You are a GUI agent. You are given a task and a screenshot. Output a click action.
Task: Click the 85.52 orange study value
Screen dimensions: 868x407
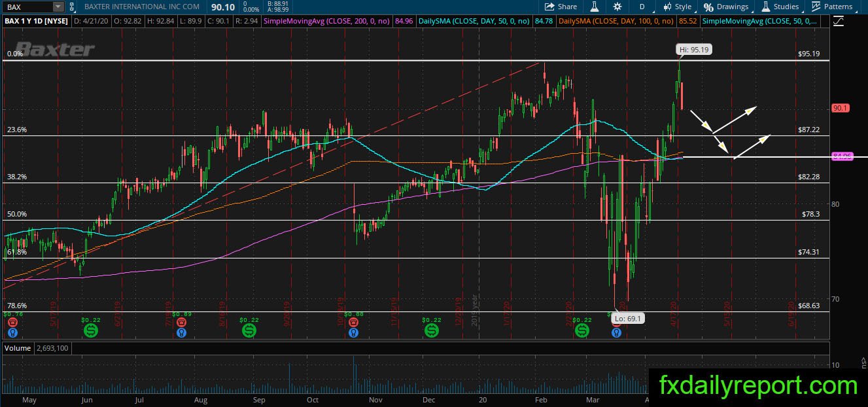(687, 21)
